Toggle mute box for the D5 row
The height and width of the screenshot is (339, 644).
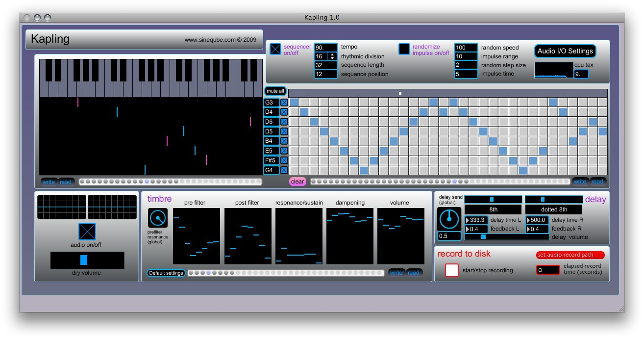tap(284, 131)
